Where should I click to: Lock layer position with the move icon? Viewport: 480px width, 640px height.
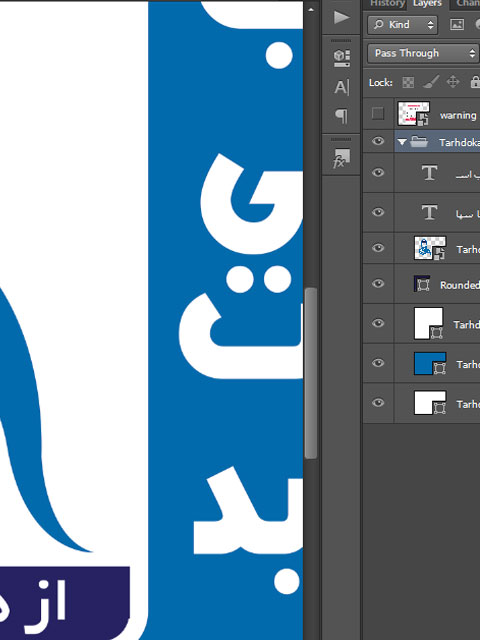coord(453,82)
